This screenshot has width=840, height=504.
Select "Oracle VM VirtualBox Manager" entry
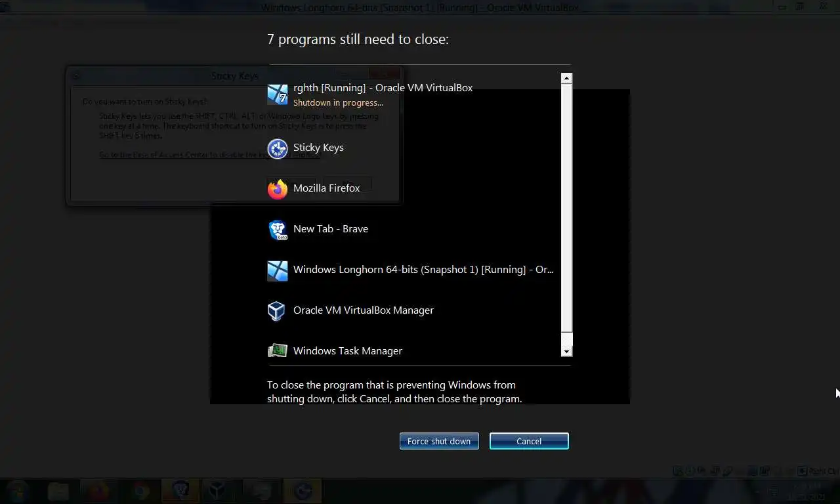(363, 310)
